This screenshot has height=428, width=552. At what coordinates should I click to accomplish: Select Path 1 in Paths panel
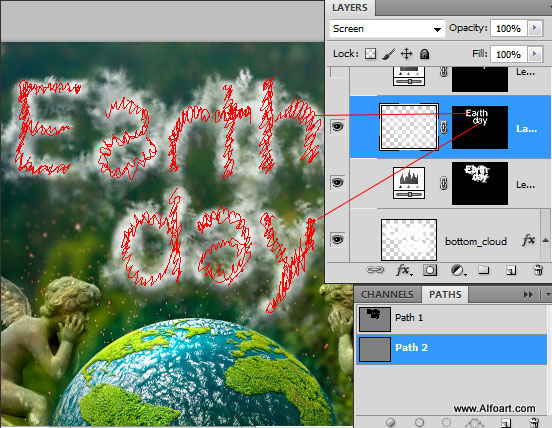click(x=452, y=319)
